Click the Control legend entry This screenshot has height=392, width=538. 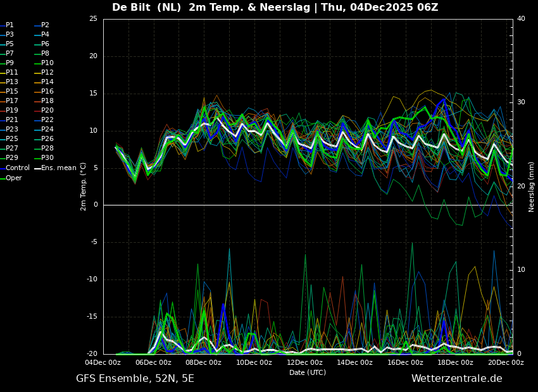tap(17, 168)
